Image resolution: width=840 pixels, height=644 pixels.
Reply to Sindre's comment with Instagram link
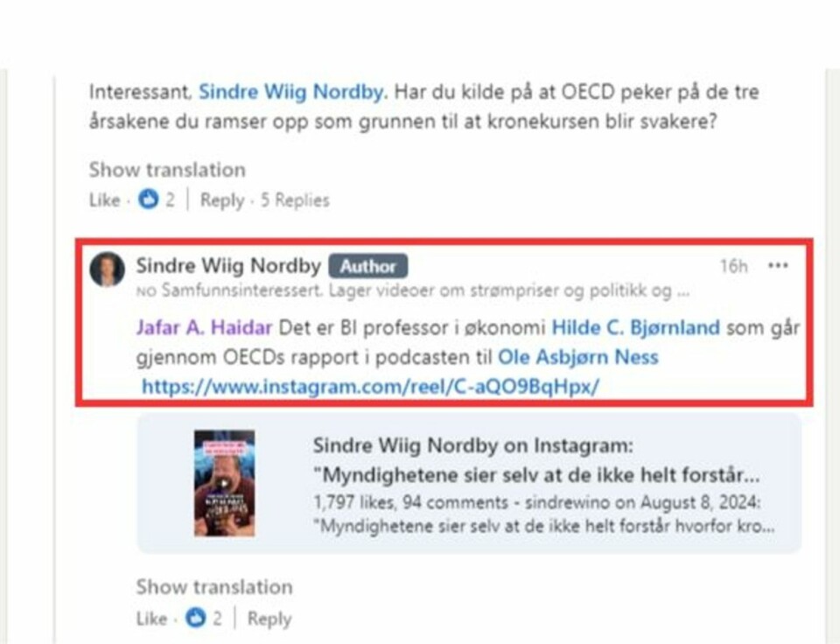269,619
